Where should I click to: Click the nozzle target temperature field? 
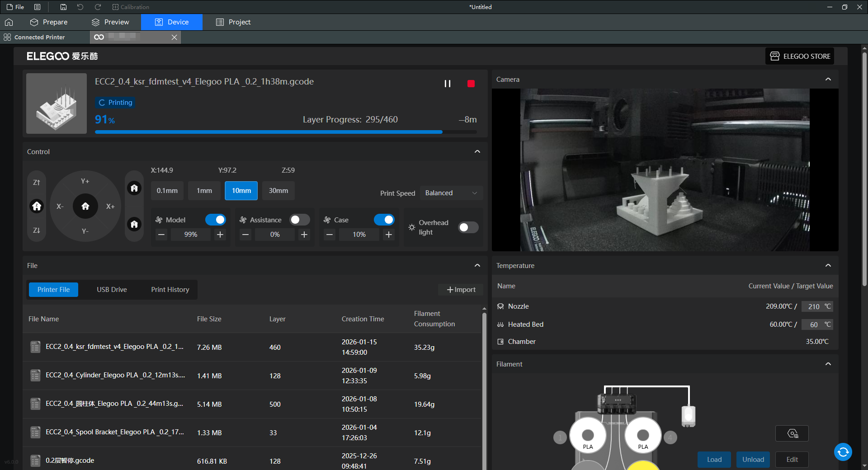[x=814, y=306]
